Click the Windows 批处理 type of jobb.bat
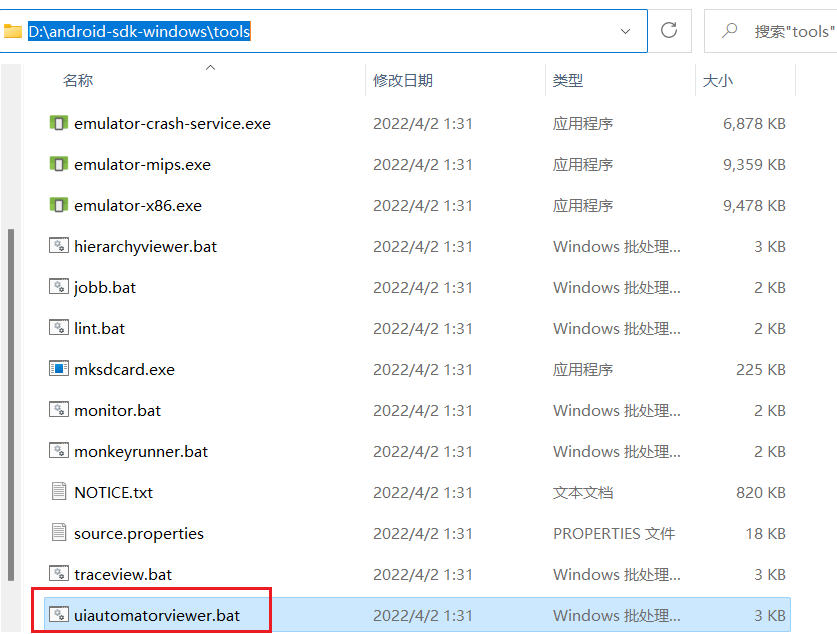837x634 pixels. click(x=617, y=287)
